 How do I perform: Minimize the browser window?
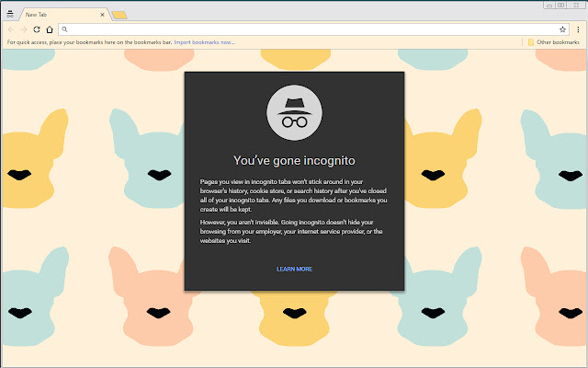click(548, 5)
